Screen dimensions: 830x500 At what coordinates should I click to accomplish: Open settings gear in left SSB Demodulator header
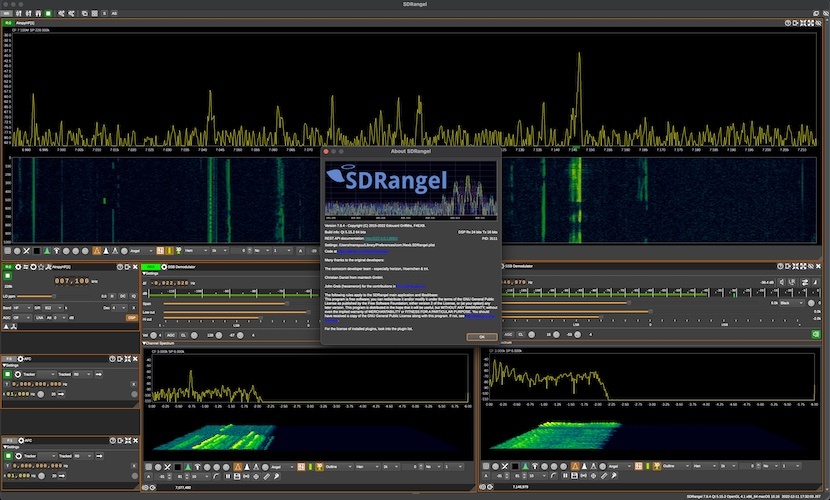[164, 267]
